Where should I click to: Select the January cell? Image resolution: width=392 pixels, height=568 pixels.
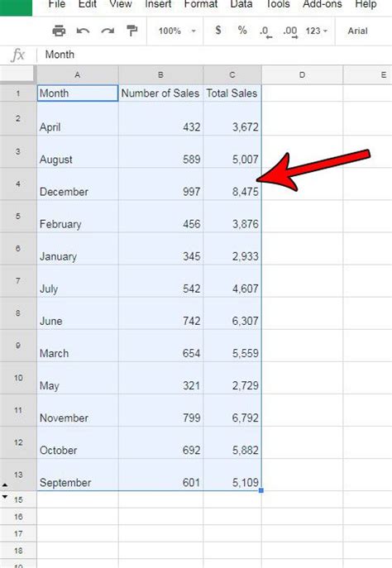78,249
